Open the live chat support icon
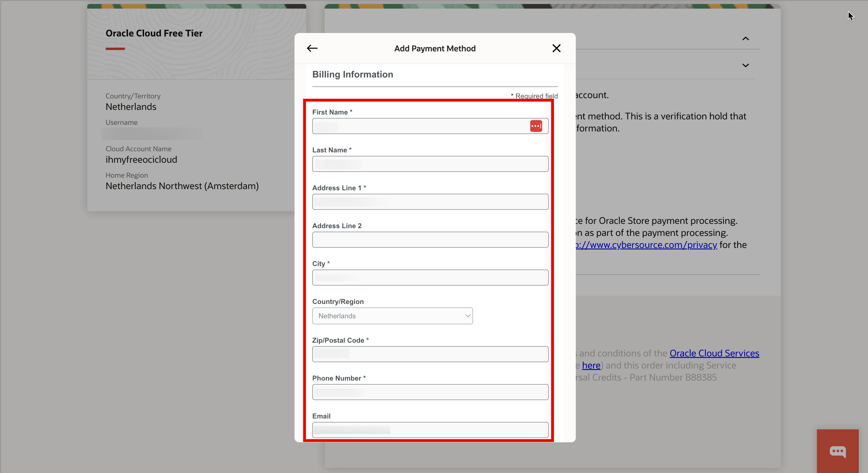 point(837,451)
